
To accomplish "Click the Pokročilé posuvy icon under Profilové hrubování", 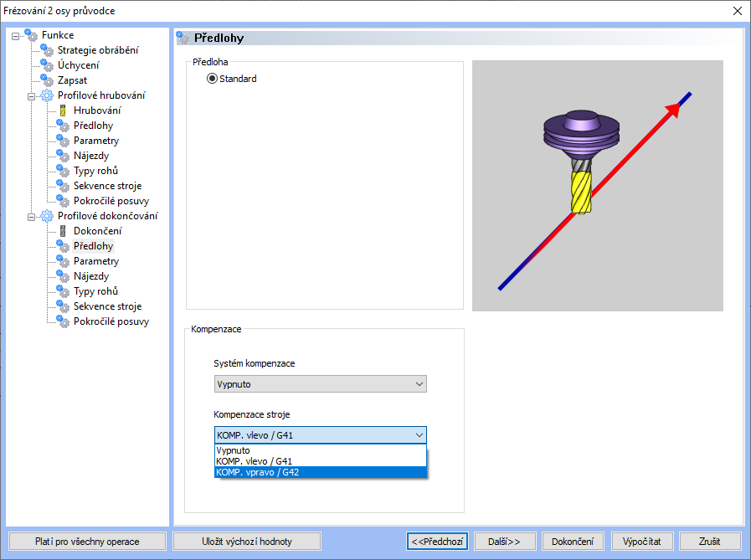I will (x=63, y=201).
